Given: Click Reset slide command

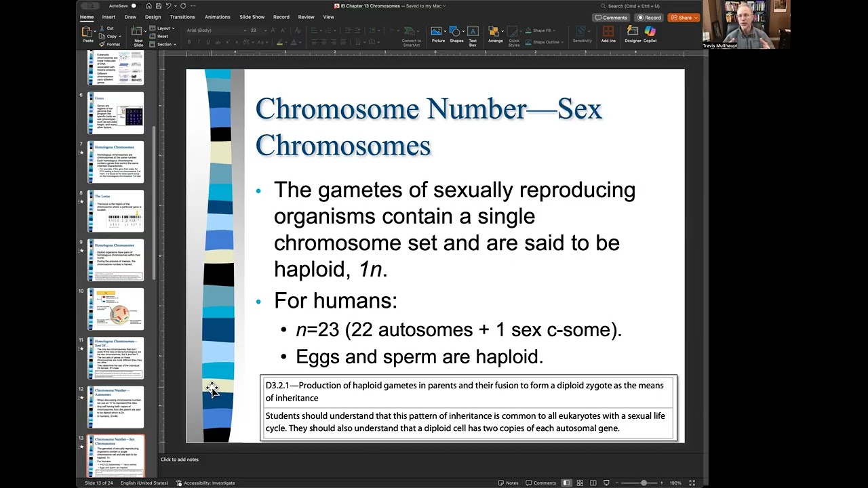Looking at the screenshot, I should [x=159, y=36].
